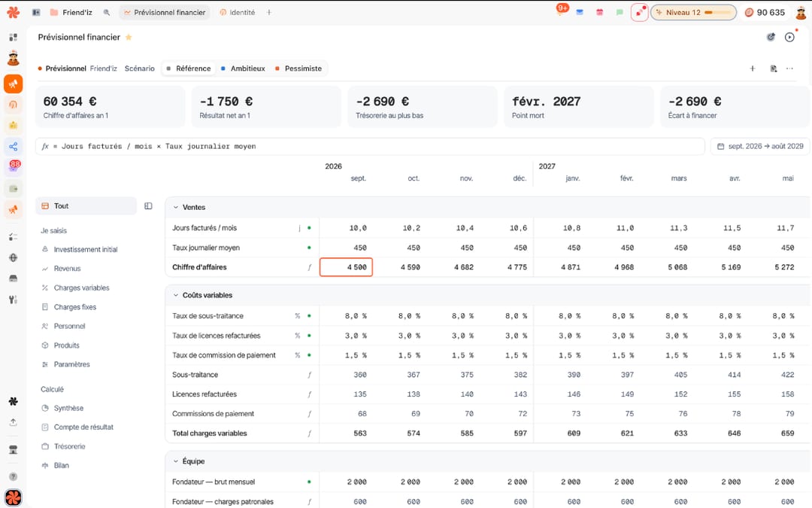812x508 pixels.
Task: Open the three-dots more options menu
Action: (789, 68)
